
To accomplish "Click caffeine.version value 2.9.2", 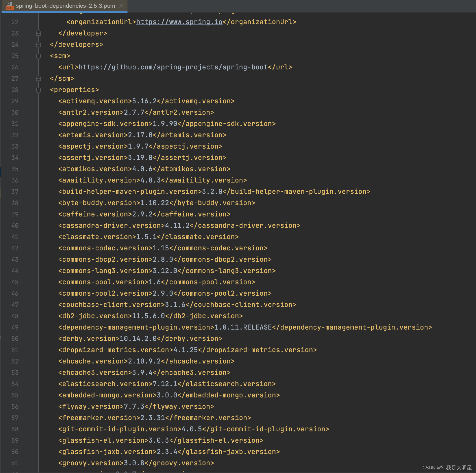I will 142,214.
